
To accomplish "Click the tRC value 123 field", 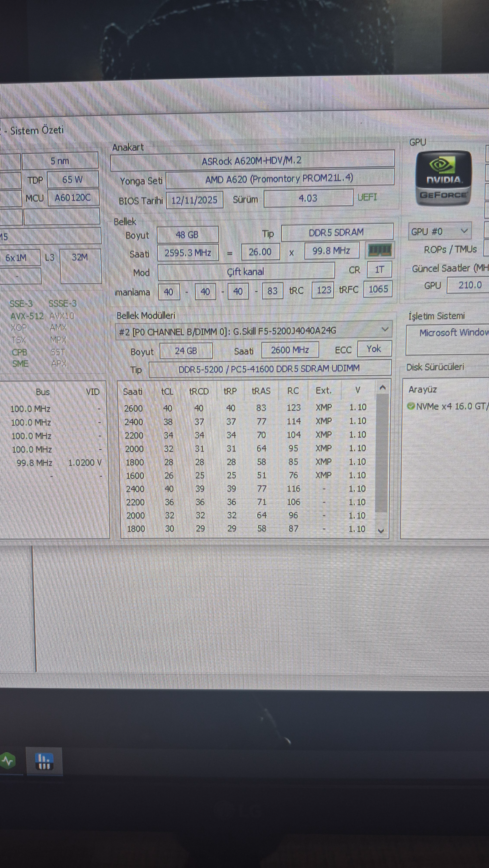I will click(x=323, y=290).
